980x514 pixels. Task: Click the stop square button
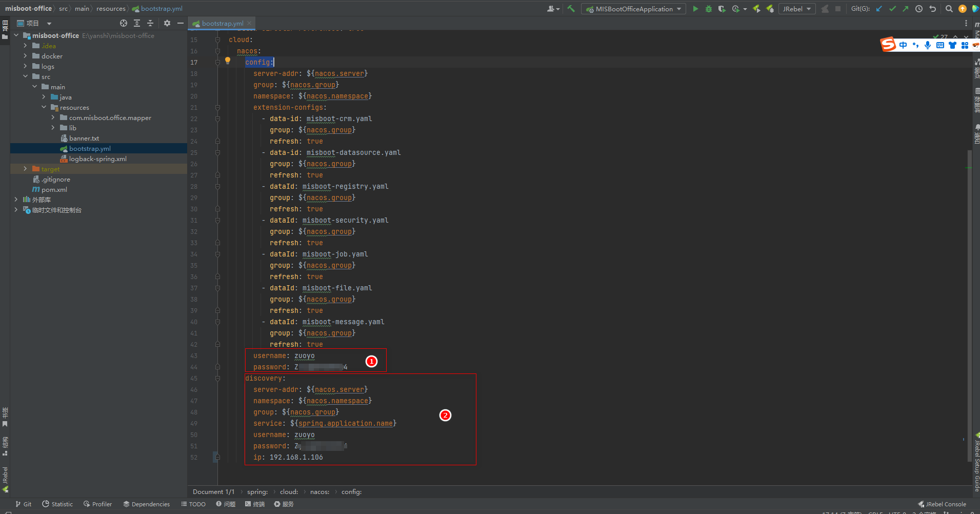(838, 9)
